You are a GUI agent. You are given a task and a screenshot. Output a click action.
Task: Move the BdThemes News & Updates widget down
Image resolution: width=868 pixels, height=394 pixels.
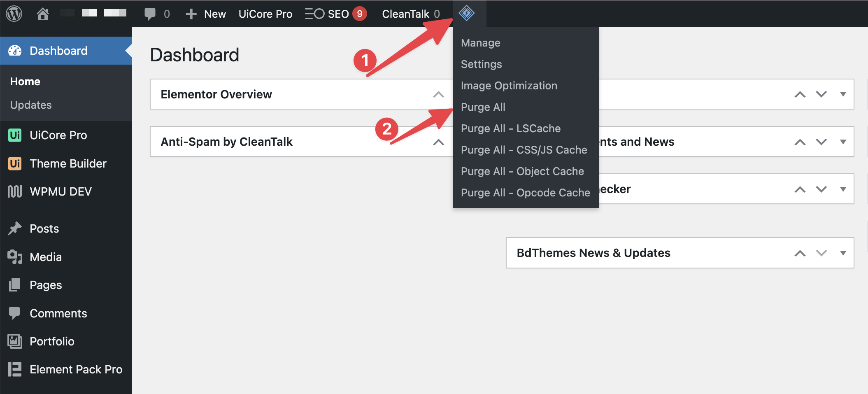(821, 253)
